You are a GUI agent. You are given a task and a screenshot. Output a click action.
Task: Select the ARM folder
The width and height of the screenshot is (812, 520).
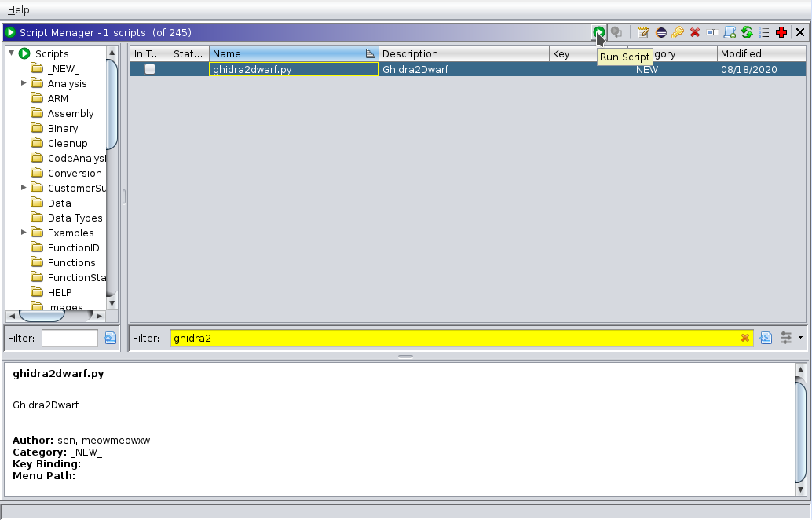[58, 99]
